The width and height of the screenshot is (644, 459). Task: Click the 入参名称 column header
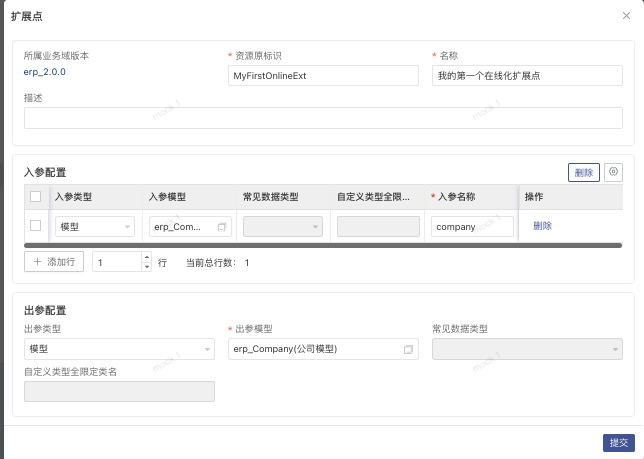[456, 197]
